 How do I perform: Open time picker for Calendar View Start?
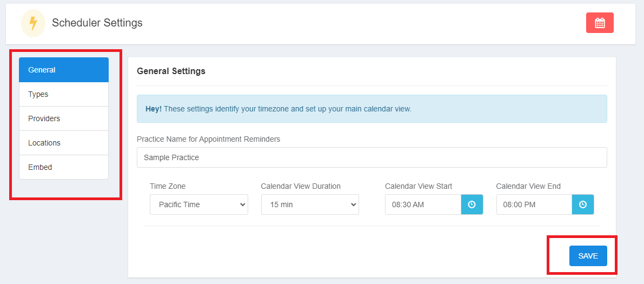[x=472, y=204]
